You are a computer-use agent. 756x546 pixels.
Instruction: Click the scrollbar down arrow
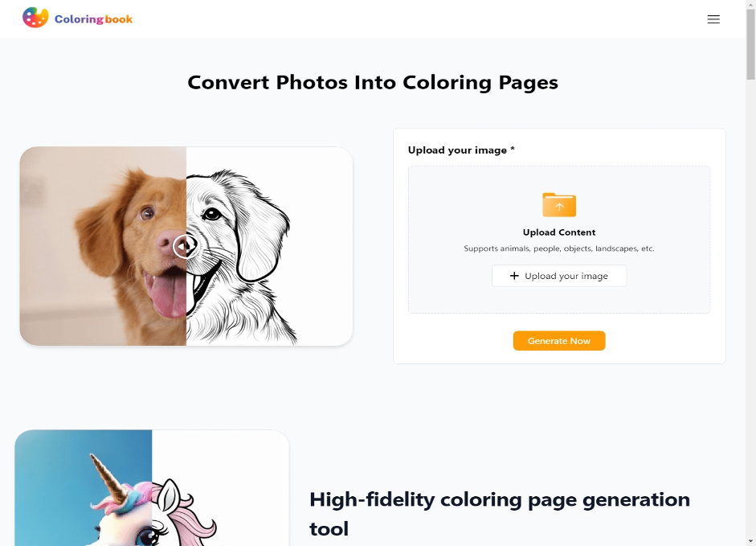750,541
